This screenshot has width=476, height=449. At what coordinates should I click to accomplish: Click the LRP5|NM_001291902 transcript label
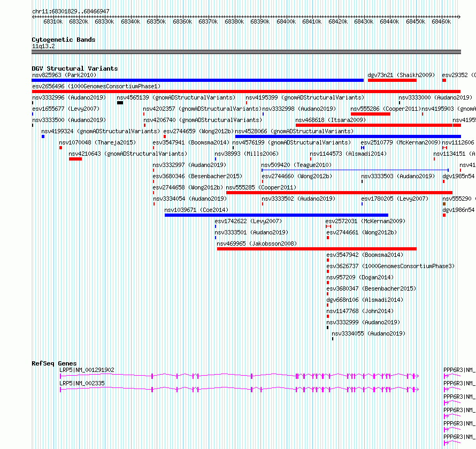(87, 370)
